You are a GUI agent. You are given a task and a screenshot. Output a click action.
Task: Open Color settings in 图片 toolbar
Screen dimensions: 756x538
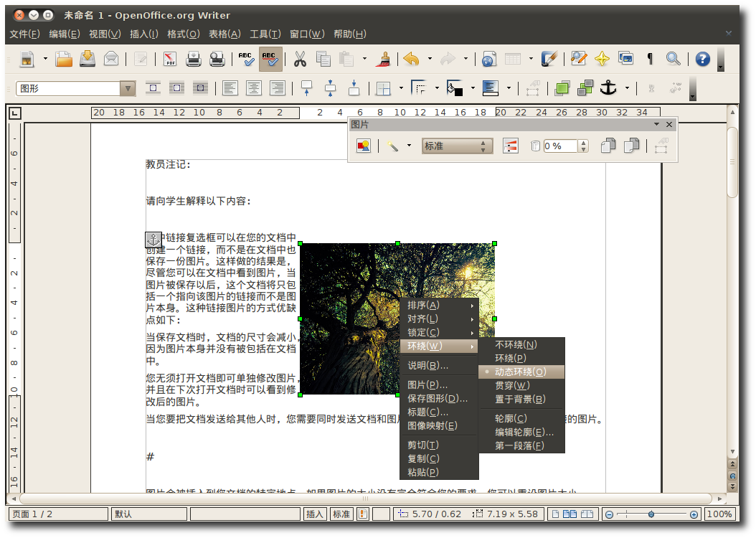[510, 146]
